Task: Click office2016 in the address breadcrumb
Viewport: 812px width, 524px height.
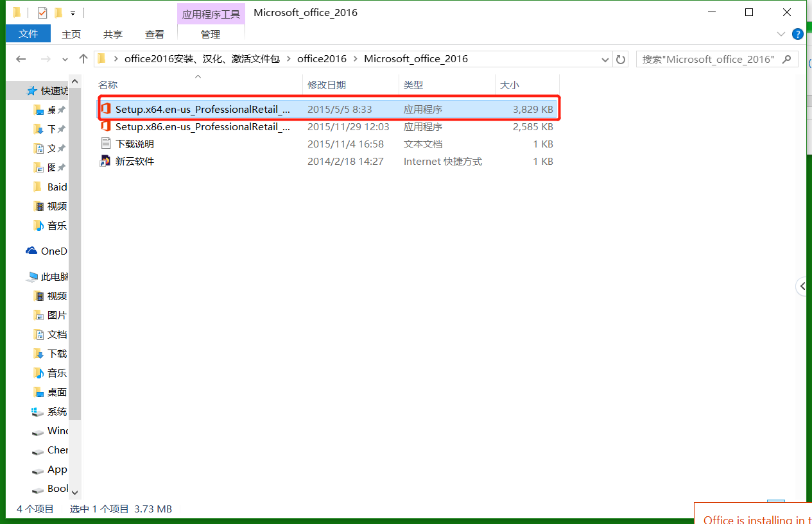Action: point(322,58)
